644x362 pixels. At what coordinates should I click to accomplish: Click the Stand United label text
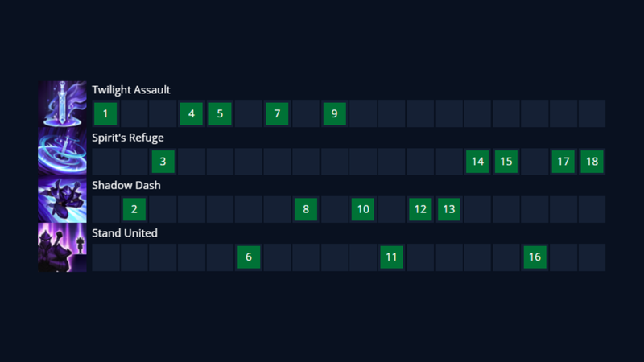(125, 233)
